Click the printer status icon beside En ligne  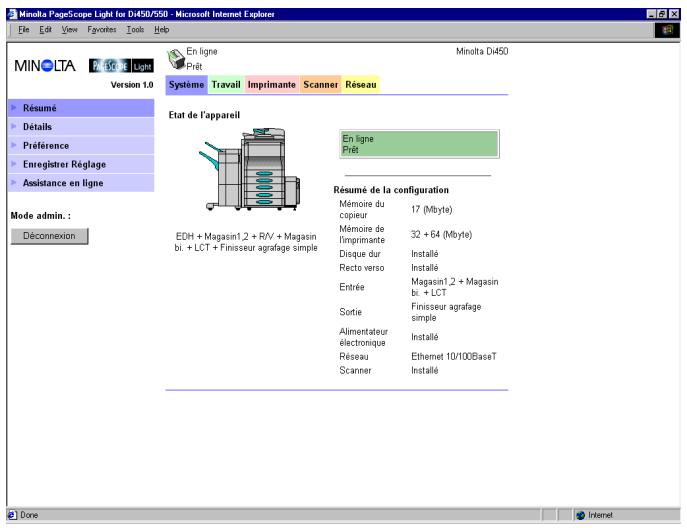coord(176,59)
